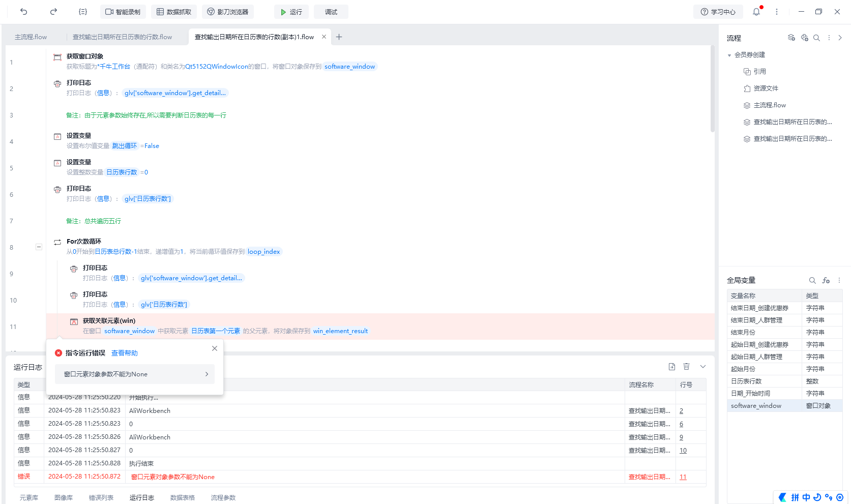
Task: Collapse the 会员券创建 tree node
Action: [729, 55]
